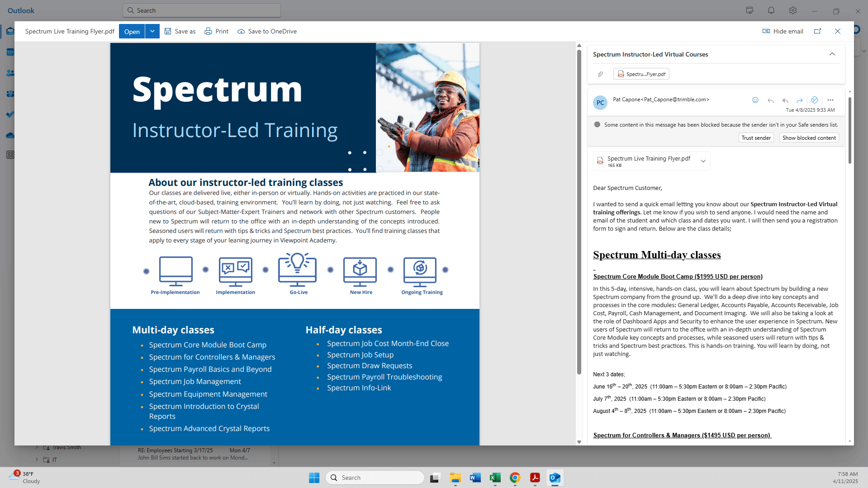Image resolution: width=868 pixels, height=488 pixels.
Task: Reply all to the email
Action: pos(785,100)
